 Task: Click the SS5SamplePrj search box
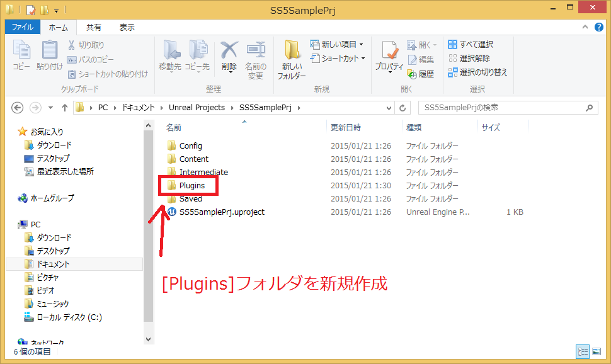click(x=508, y=108)
